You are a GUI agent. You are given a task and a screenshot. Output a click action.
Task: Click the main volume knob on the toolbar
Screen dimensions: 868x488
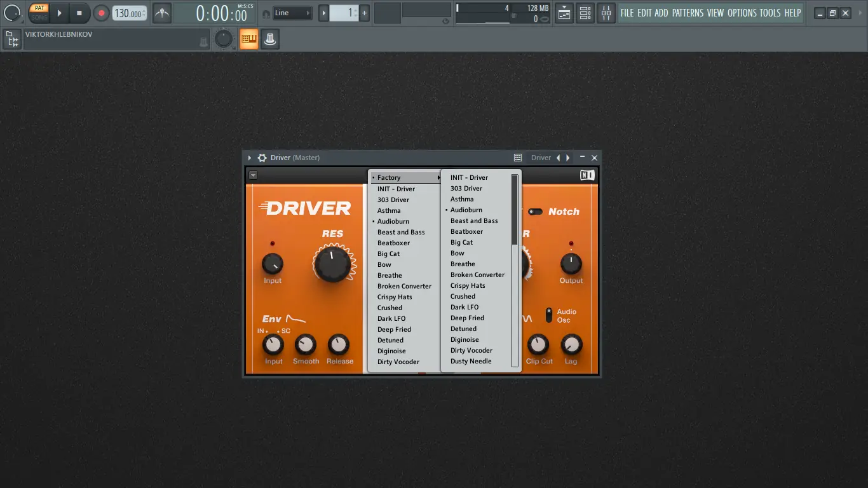13,13
